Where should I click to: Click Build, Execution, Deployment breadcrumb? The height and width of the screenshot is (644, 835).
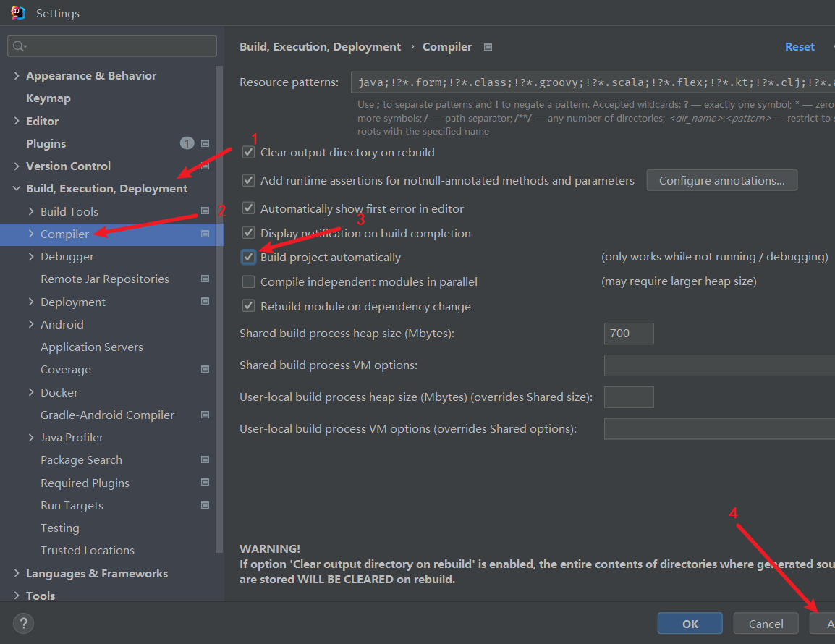coord(320,47)
